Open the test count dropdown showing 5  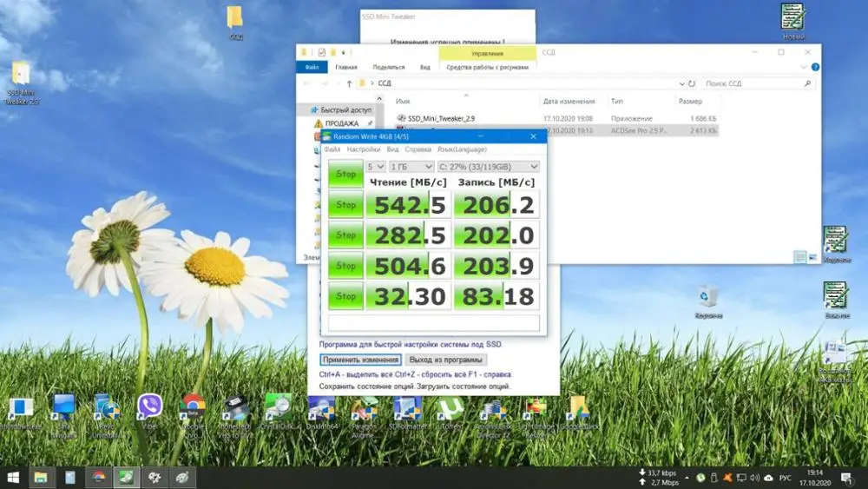point(375,166)
